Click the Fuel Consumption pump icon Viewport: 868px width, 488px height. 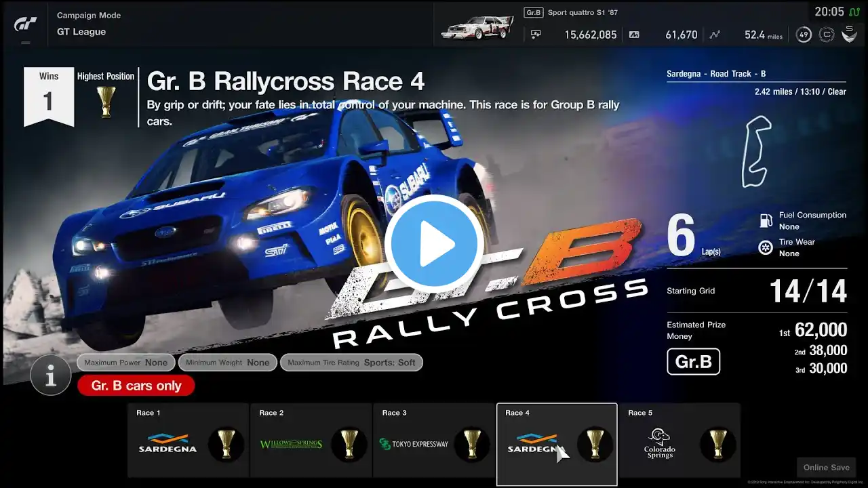[766, 220]
